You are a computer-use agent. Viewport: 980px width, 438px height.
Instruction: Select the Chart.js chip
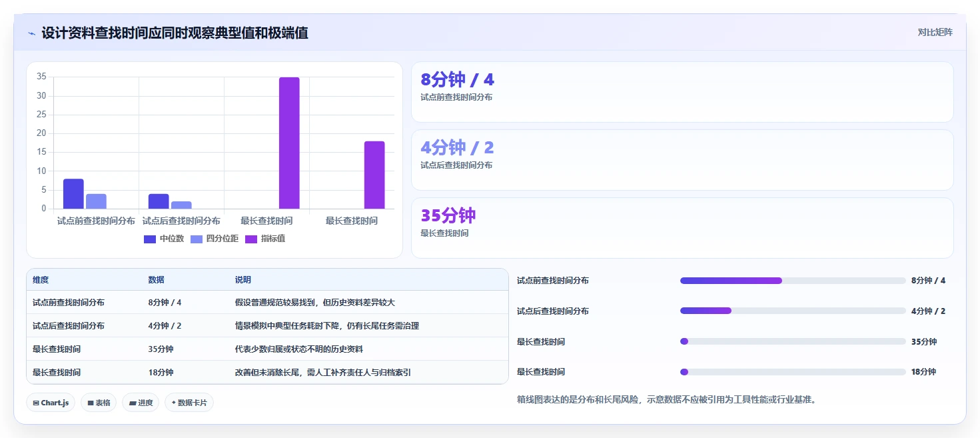[x=51, y=403]
